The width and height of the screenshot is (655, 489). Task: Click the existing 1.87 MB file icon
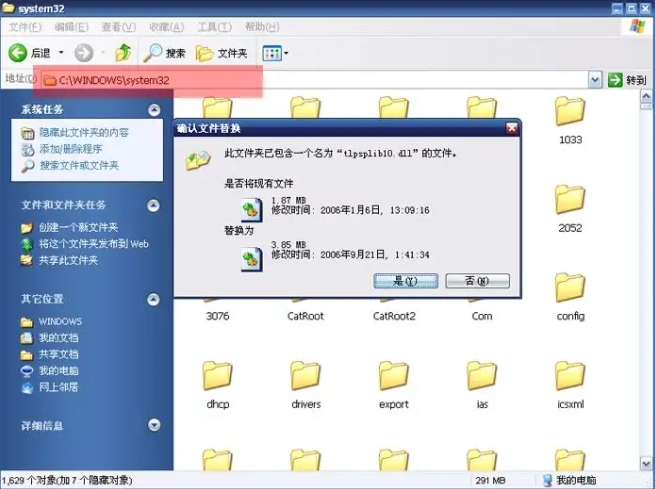(x=252, y=210)
